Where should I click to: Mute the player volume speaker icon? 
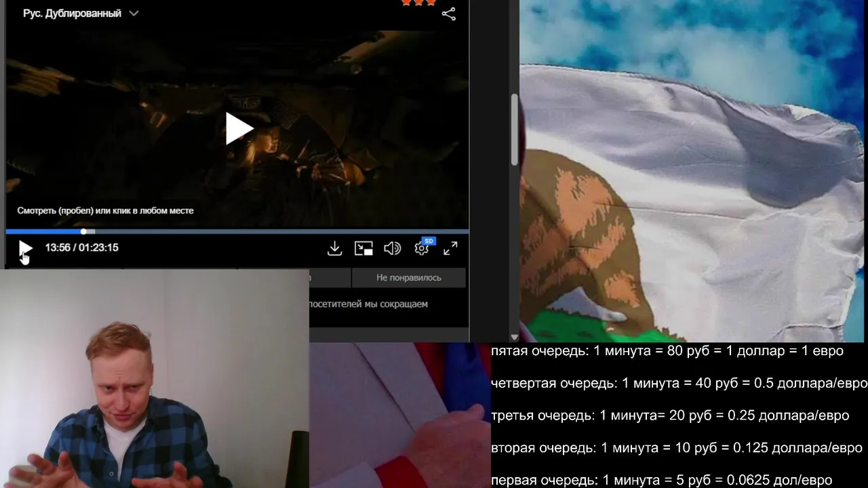click(392, 249)
